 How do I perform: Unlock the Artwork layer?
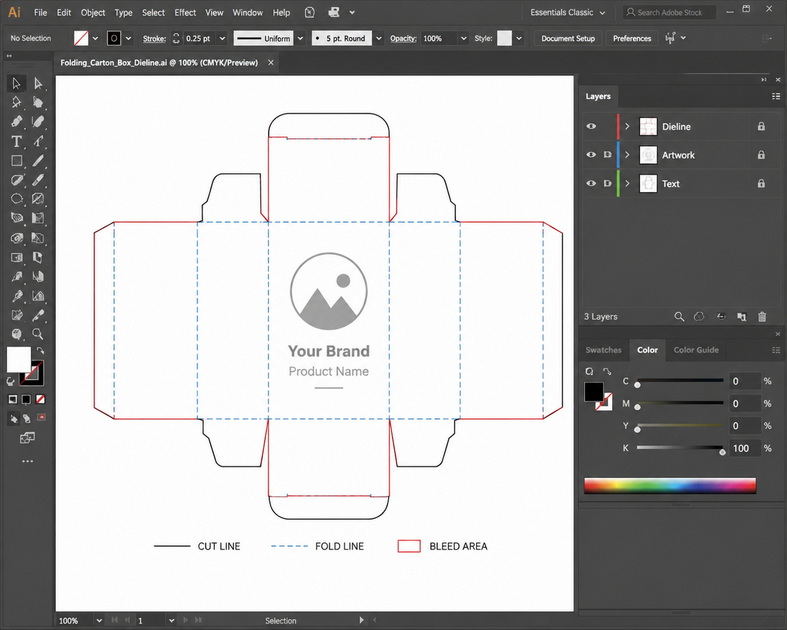[761, 155]
